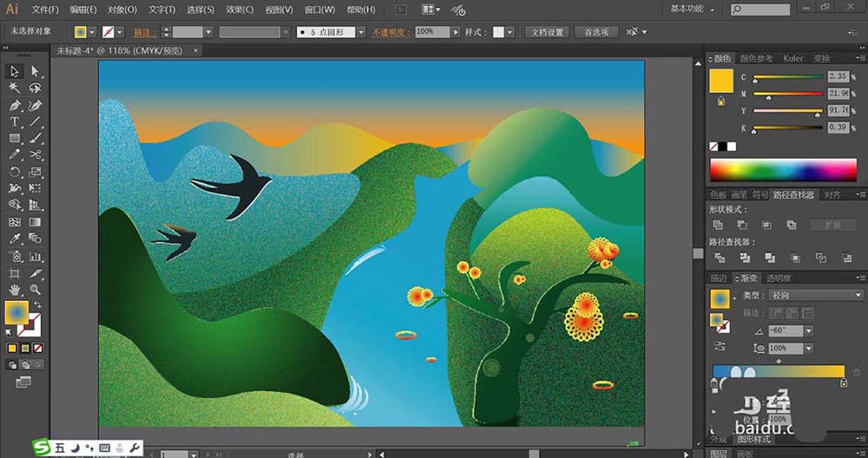This screenshot has height=458, width=868.
Task: Select the Selection tool (black arrow)
Action: [x=15, y=71]
